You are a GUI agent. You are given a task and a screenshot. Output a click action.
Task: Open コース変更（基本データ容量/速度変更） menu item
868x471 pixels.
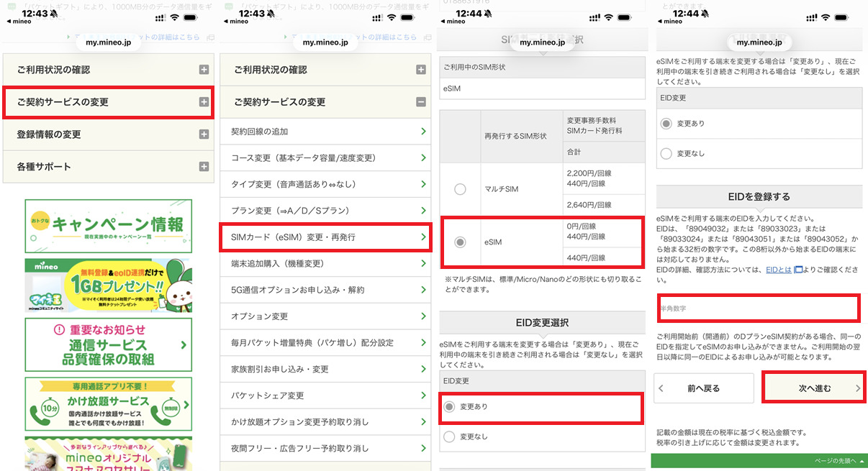[x=324, y=158]
